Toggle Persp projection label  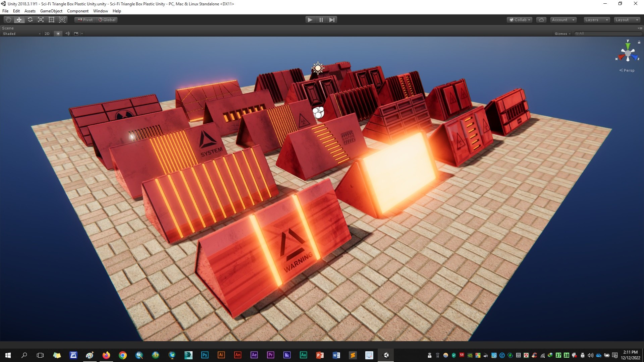(x=627, y=70)
